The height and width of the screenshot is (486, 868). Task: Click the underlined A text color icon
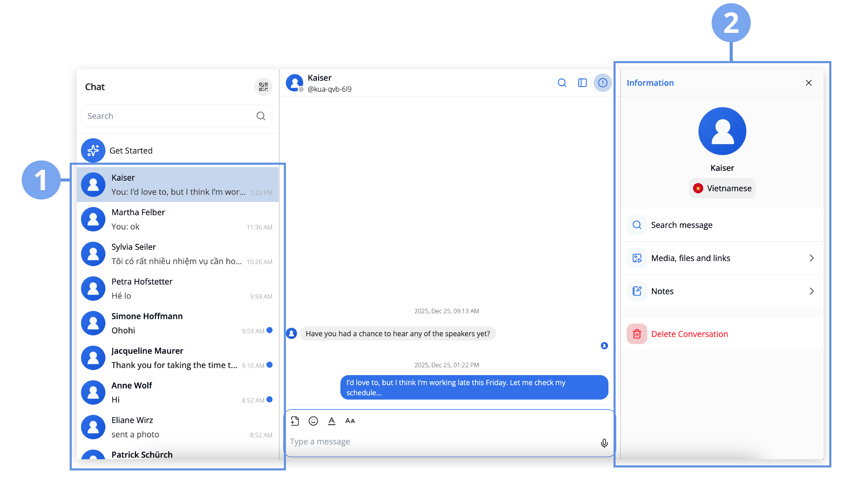332,421
